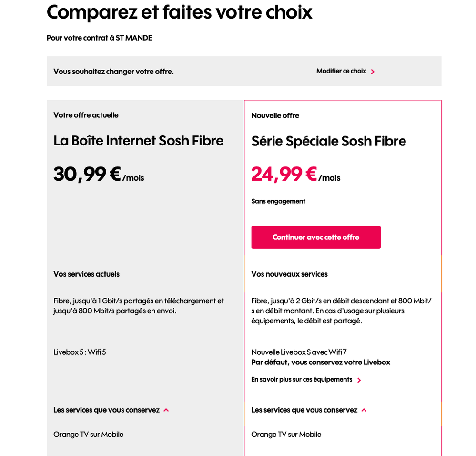476x456 pixels.
Task: Click the arrow icon after En savoir plus
Action: (x=359, y=380)
